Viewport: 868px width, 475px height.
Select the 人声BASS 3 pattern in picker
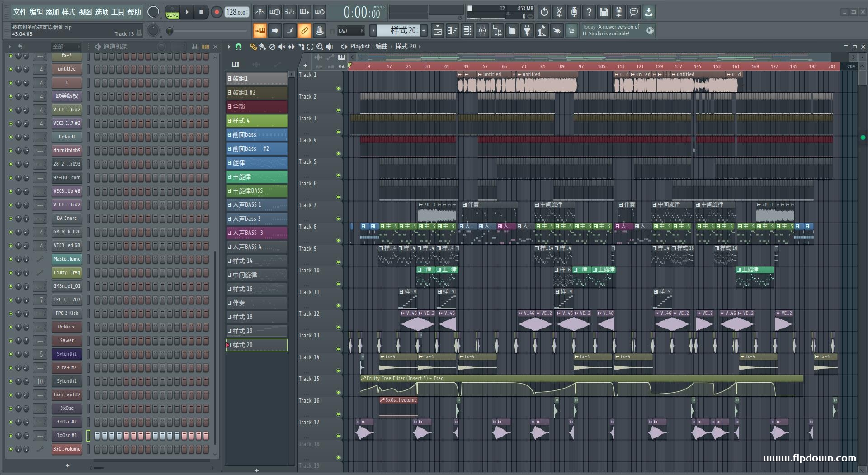tap(257, 233)
